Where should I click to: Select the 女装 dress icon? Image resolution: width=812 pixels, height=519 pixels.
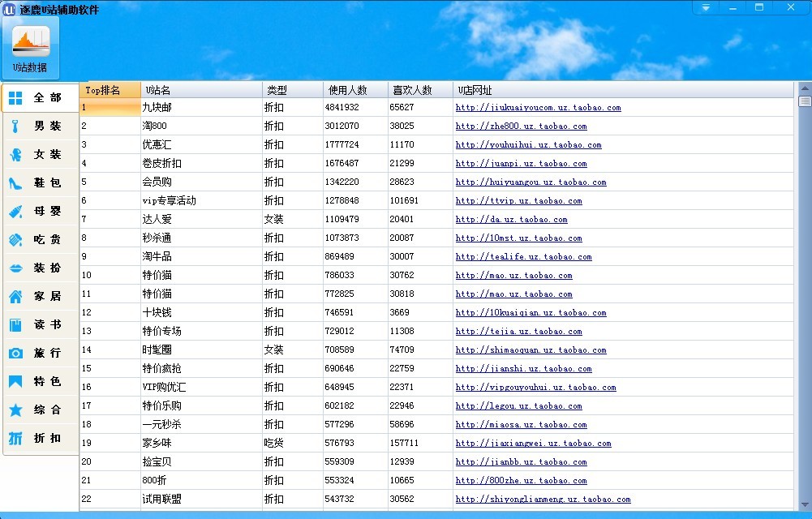[x=15, y=155]
